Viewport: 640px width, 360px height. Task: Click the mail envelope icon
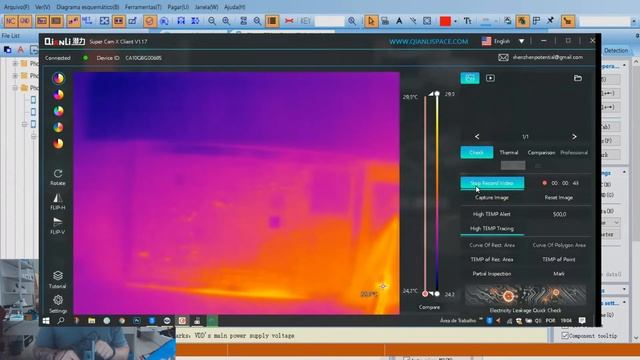503,58
